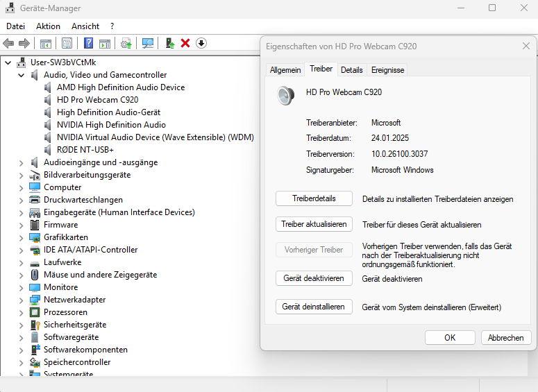Click the Treiberdatum value 24.01.2025
The height and width of the screenshot is (392, 538).
pos(390,138)
